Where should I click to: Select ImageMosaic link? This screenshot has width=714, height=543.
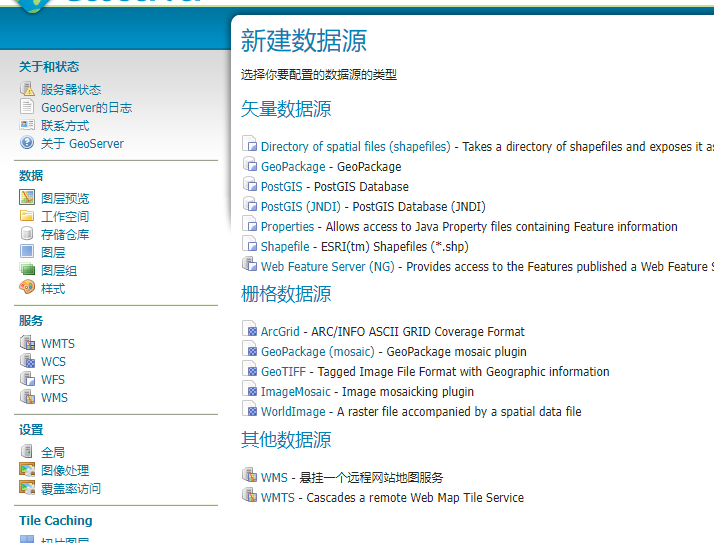(x=296, y=392)
